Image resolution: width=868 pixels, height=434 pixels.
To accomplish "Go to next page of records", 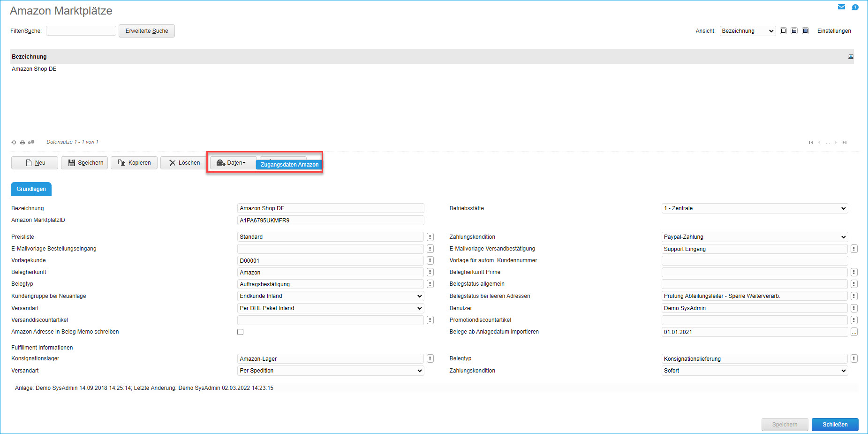I will (x=836, y=142).
